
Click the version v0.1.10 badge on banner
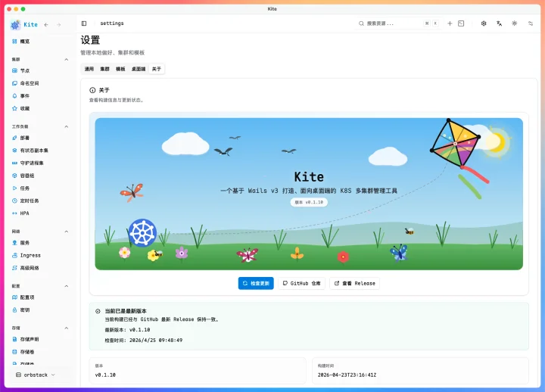[309, 202]
